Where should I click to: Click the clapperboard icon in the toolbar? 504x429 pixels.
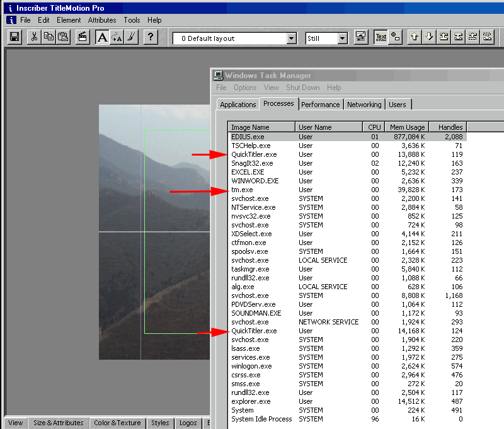click(x=83, y=37)
